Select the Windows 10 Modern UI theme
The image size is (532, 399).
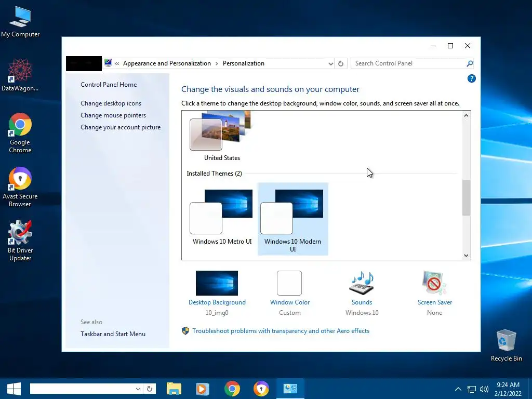click(x=293, y=219)
